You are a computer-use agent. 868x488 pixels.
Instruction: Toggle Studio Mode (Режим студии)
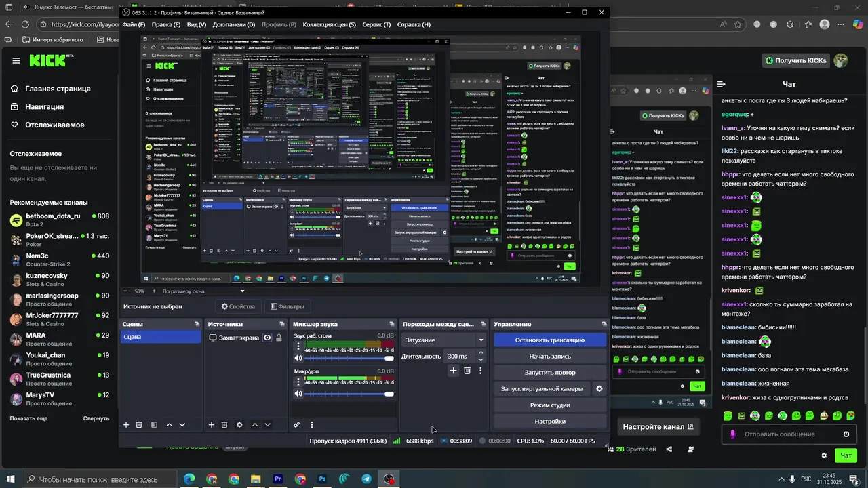[x=550, y=405]
